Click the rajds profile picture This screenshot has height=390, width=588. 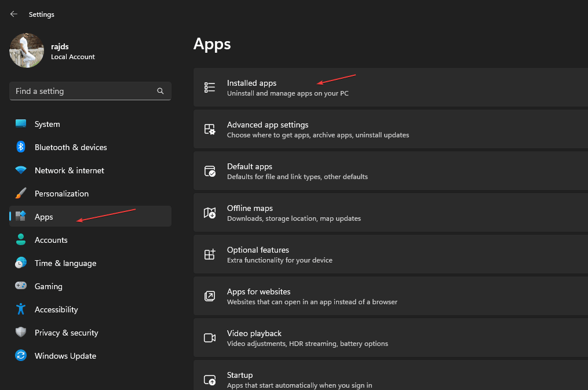[x=26, y=50]
